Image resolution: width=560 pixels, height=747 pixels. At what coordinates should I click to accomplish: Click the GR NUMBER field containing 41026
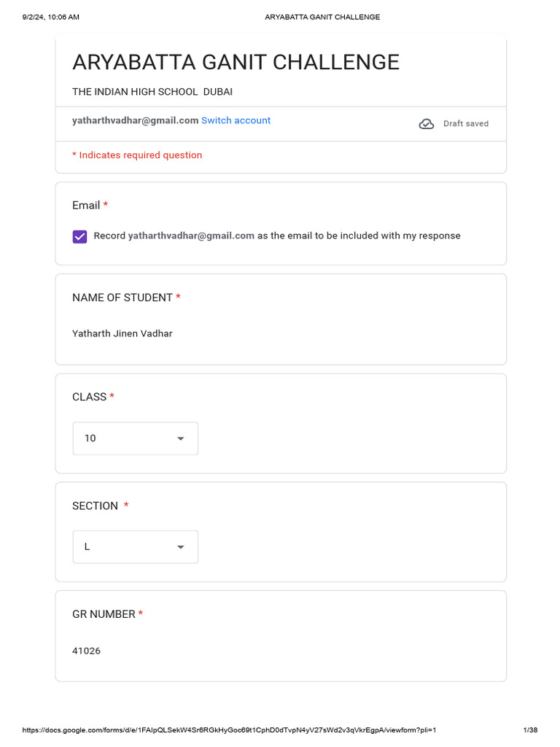(87, 651)
